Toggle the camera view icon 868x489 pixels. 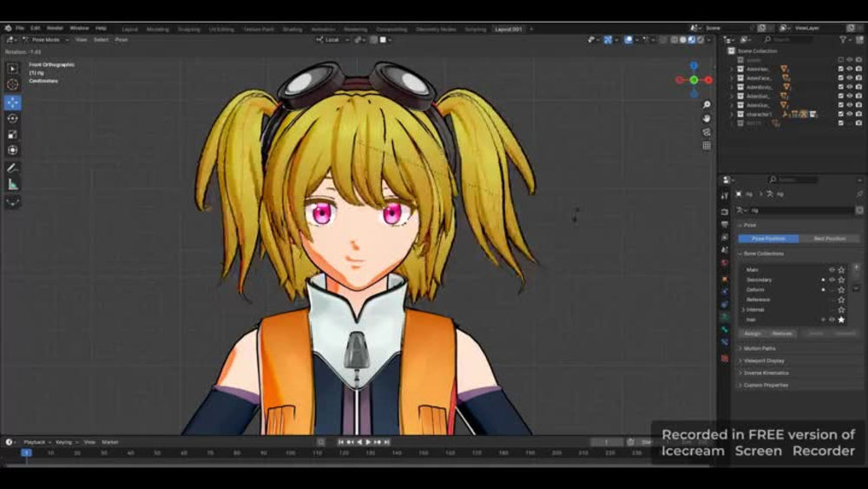(707, 132)
